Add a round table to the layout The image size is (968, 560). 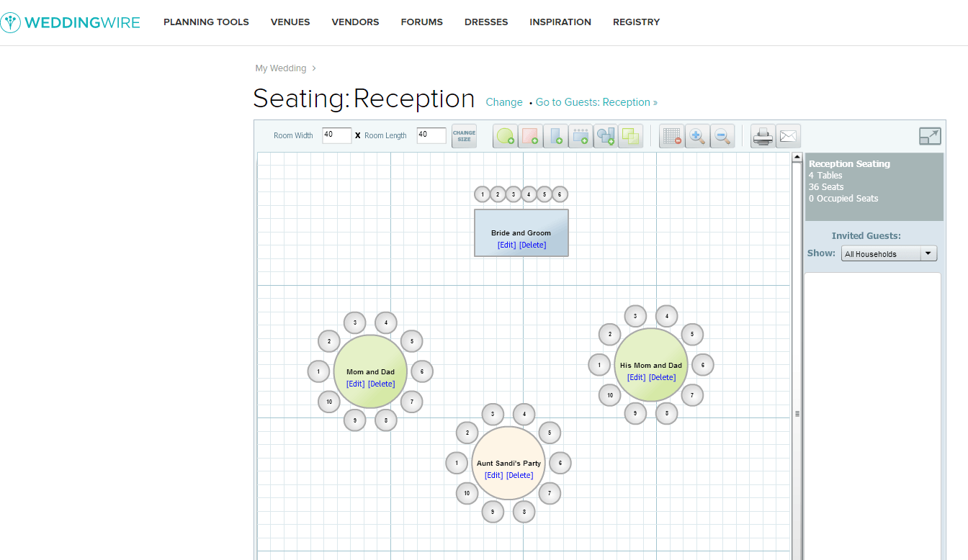[505, 136]
